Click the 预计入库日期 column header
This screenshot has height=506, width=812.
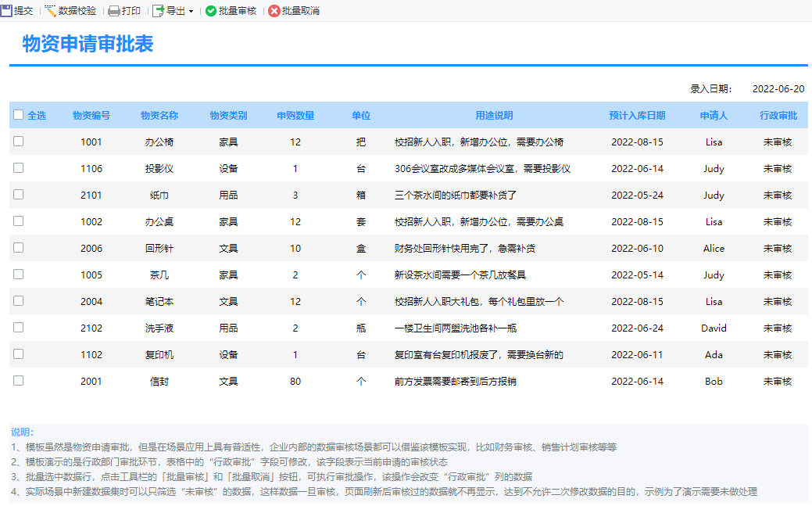coord(637,116)
